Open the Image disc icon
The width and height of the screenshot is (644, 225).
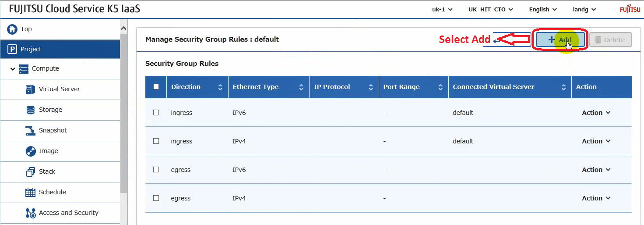pos(31,151)
